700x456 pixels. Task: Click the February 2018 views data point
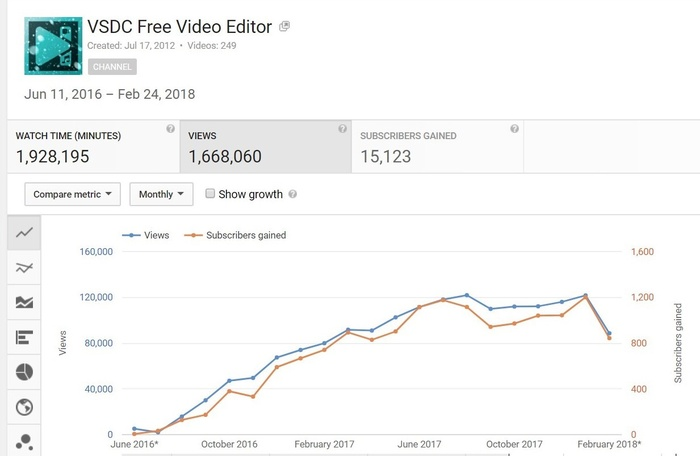pyautogui.click(x=609, y=333)
